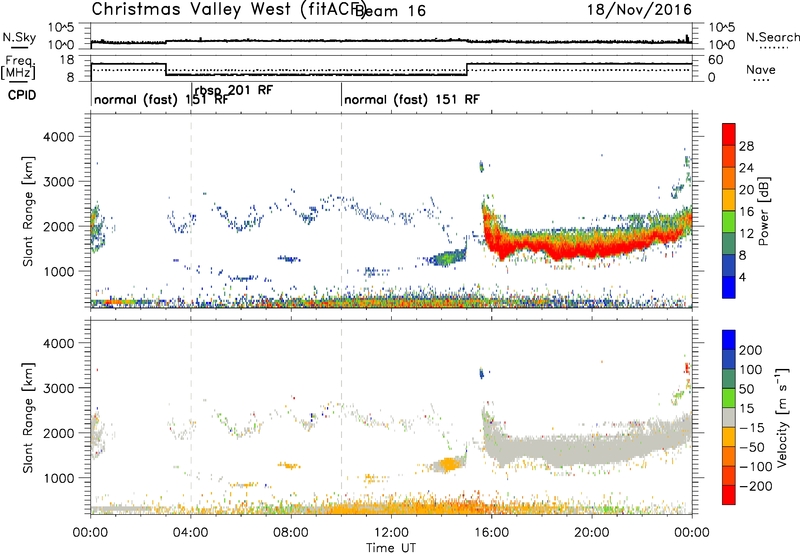Viewport: 800px width, 554px height.
Task: Click the '08:00' time axis tick label
Action: 291,533
